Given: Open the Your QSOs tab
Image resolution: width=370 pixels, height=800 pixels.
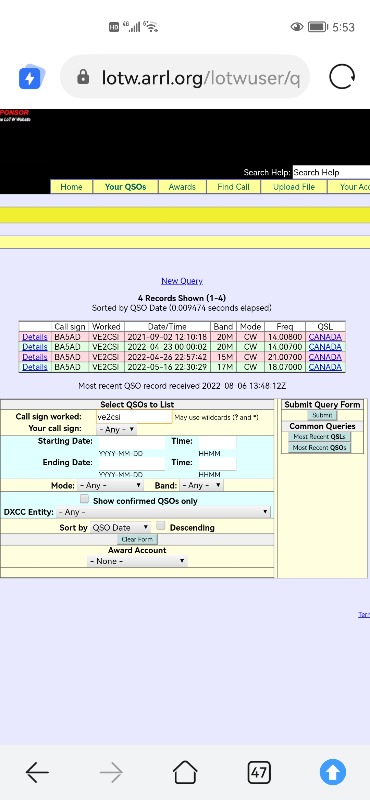Looking at the screenshot, I should click(126, 187).
